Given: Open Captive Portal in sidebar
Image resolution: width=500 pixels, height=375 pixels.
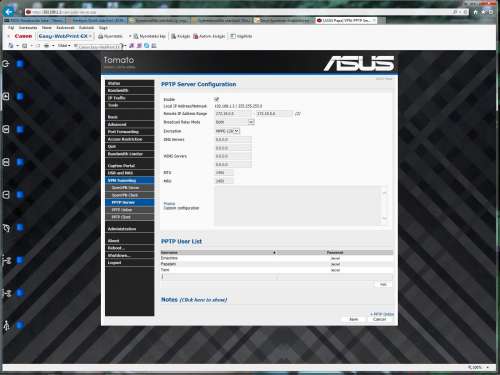Looking at the screenshot, I should [130, 165].
